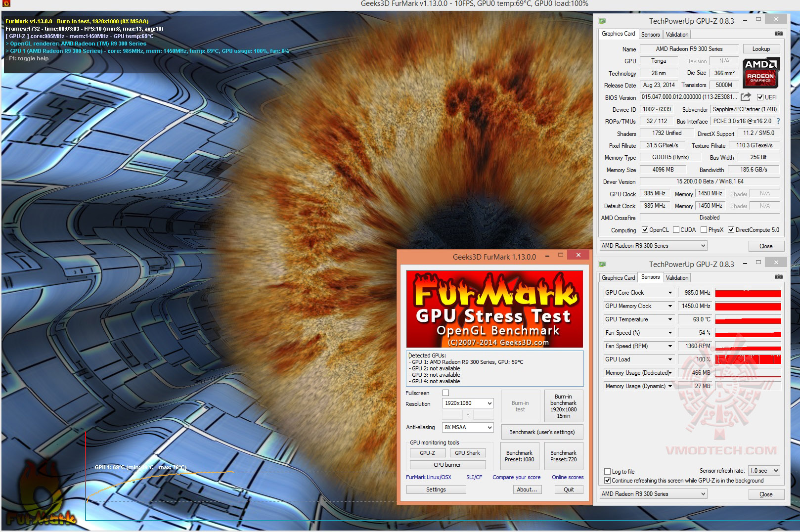Expand the Fan Speed (RPM) sensor dropdown
The image size is (800, 532).
(x=670, y=346)
